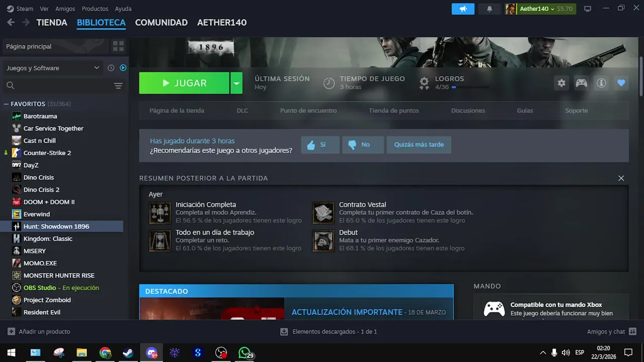Viewport: 644px width, 362px height.
Task: Click Todo en un día de trabajo icon
Action: tap(160, 241)
